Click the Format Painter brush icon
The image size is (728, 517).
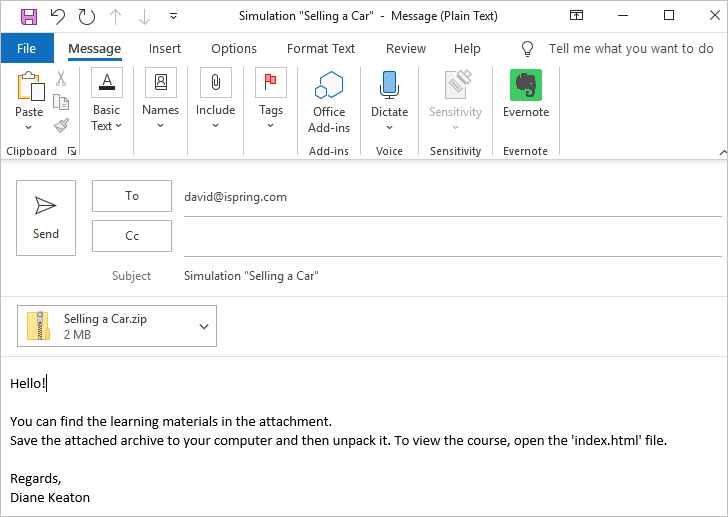61,125
